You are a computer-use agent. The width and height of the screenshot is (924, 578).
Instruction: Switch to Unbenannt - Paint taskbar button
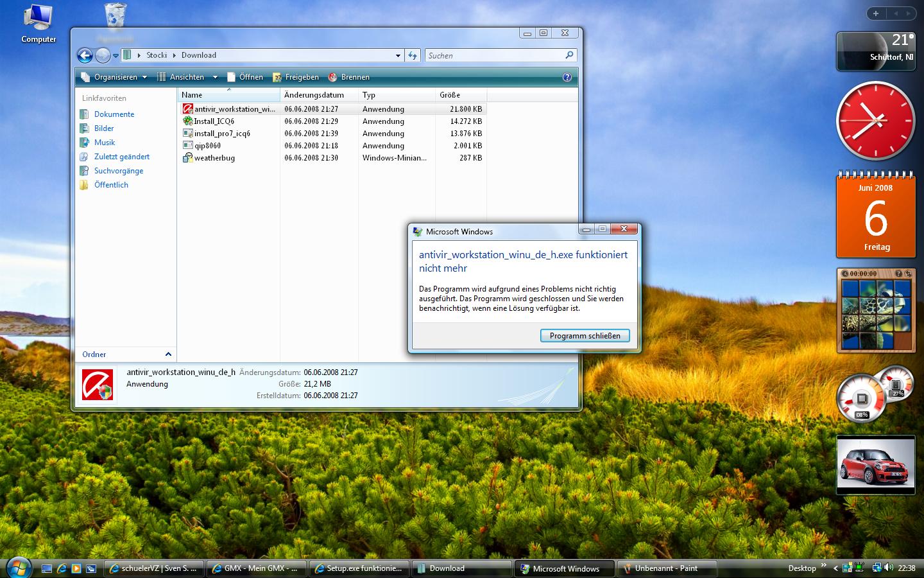pyautogui.click(x=667, y=568)
